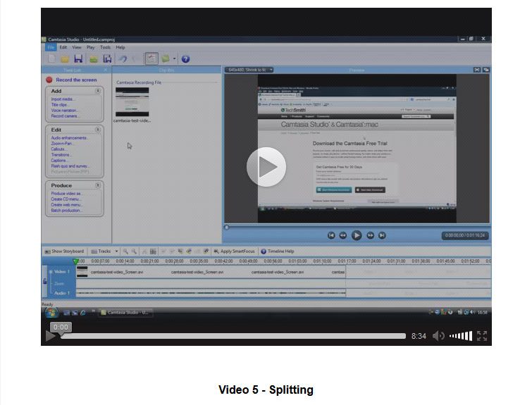Image resolution: width=532 pixels, height=405 pixels.
Task: Jump to end with preview skip-forward button
Action: 382,235
